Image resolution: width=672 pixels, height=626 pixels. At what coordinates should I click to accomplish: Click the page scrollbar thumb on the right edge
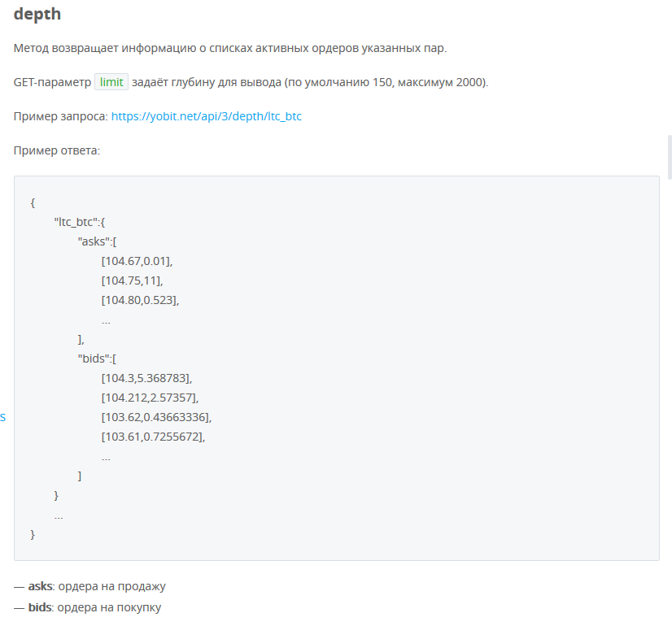tap(670, 156)
